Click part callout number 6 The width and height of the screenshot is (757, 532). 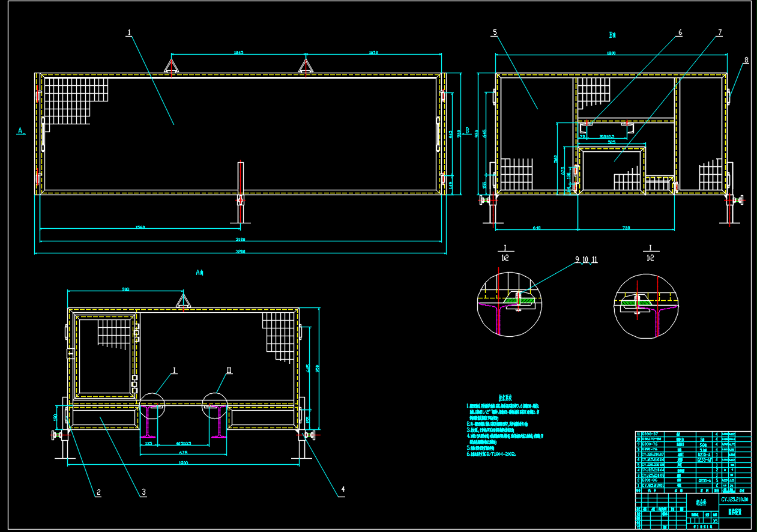[x=680, y=34]
